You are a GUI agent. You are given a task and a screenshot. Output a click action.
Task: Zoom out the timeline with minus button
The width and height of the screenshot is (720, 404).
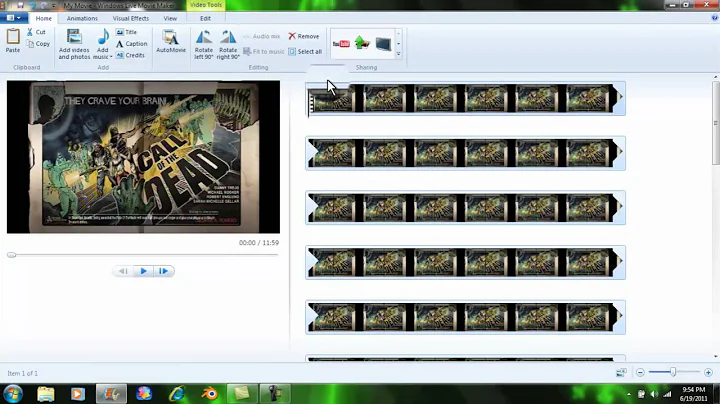[x=640, y=372]
